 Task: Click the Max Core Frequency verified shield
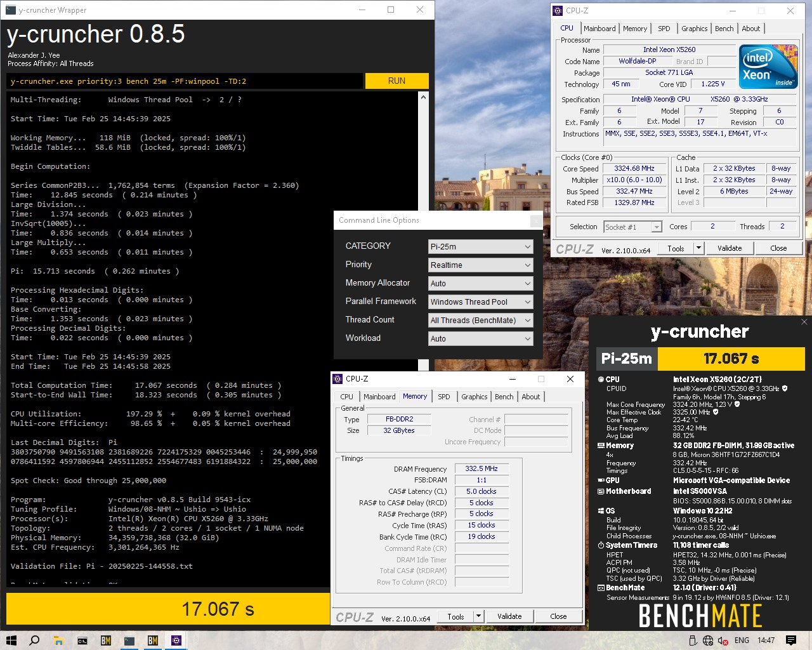point(737,404)
